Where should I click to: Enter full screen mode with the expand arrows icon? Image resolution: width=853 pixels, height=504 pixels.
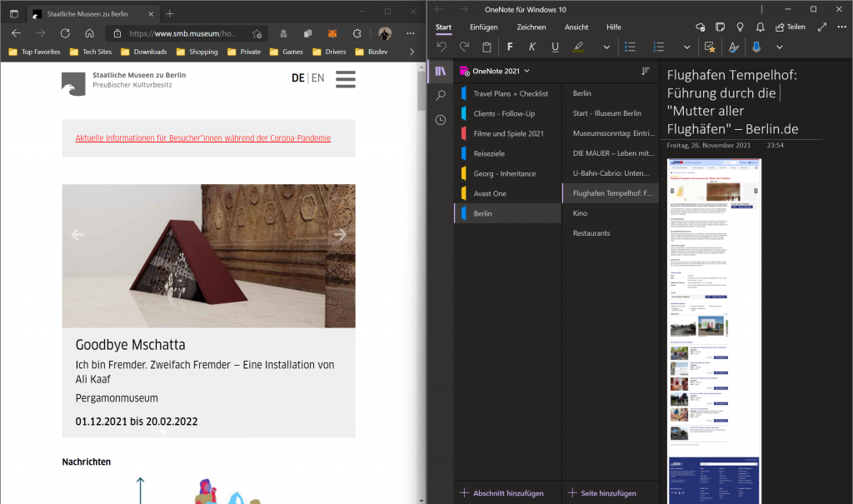tap(822, 27)
